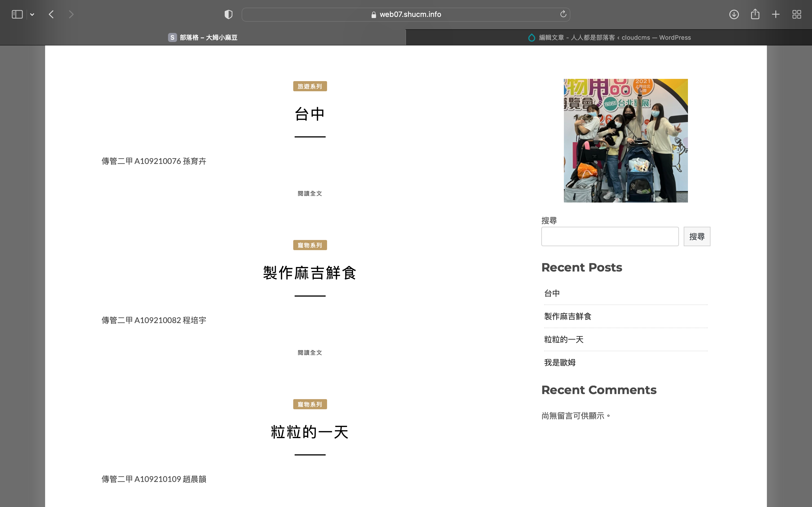Viewport: 812px width, 507px height.
Task: Click the pet expo group photo
Action: [x=625, y=141]
